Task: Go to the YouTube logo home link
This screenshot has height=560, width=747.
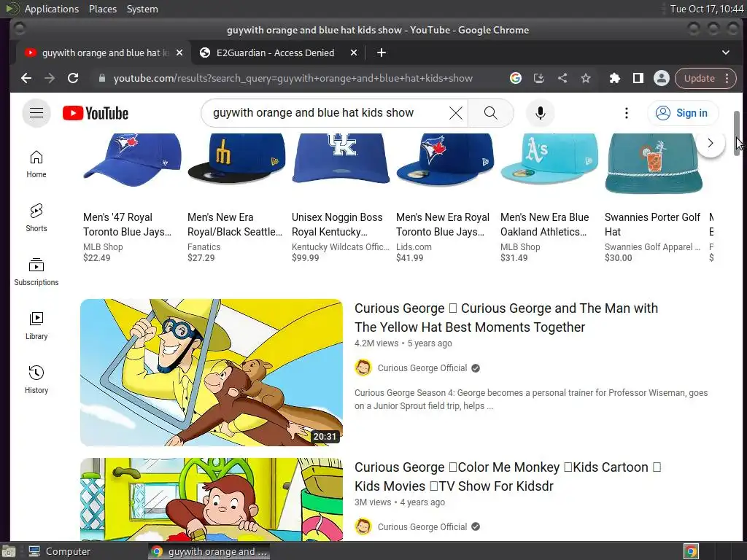Action: (x=96, y=113)
